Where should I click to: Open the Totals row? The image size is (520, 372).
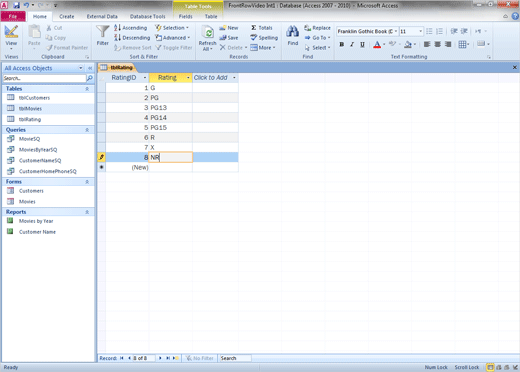point(262,28)
